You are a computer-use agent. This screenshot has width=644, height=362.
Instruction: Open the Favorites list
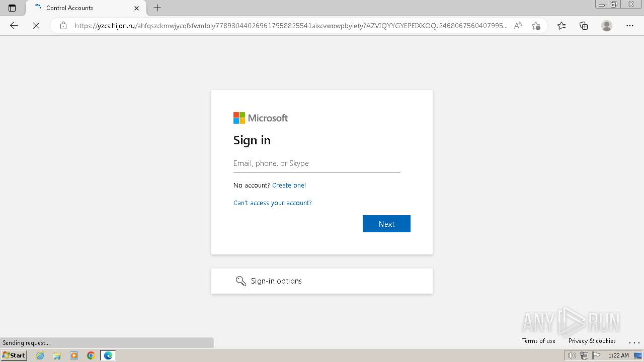click(561, 26)
